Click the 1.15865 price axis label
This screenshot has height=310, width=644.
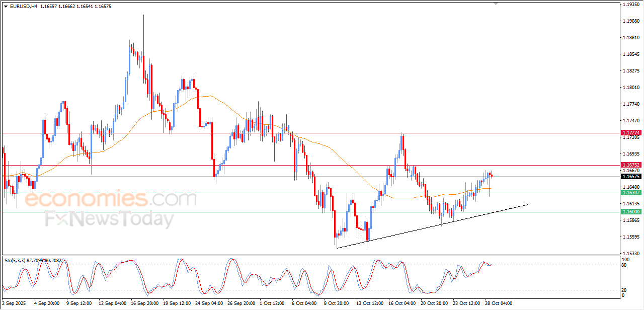coord(631,220)
